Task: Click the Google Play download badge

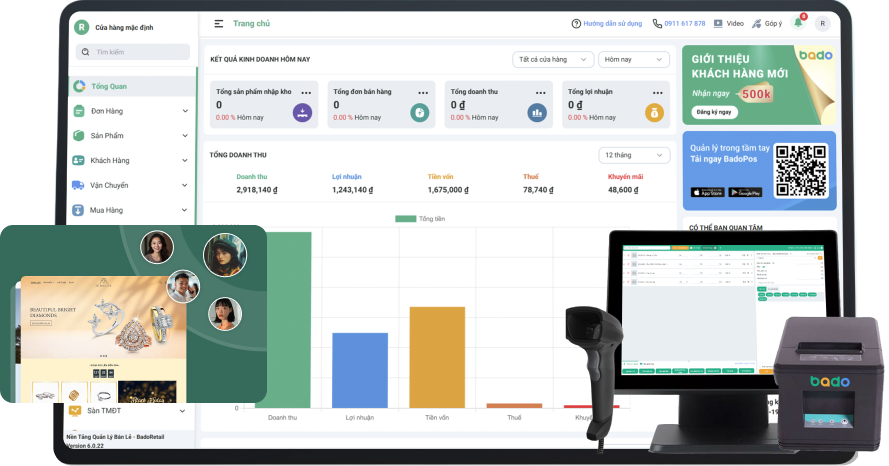Action: (x=745, y=193)
